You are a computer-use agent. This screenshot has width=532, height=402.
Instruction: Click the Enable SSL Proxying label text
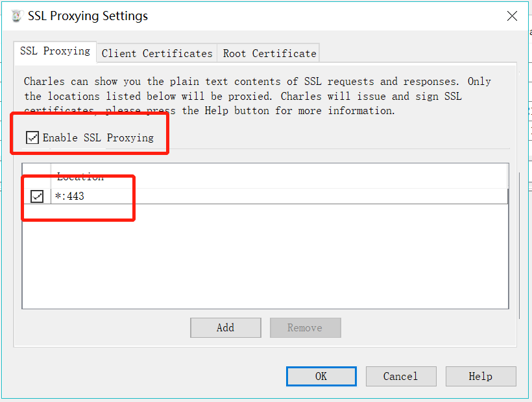pyautogui.click(x=98, y=137)
